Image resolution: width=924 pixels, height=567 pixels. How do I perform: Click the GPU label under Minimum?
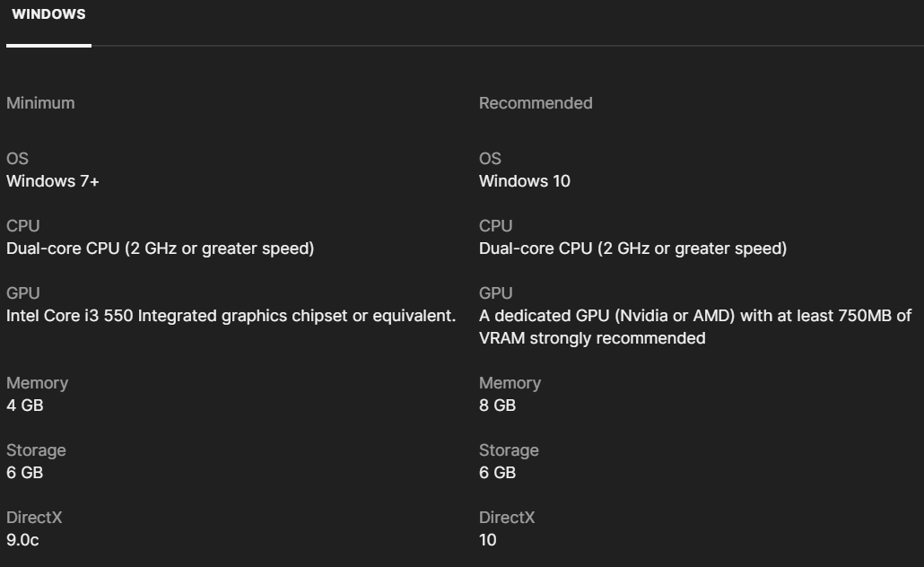point(22,293)
